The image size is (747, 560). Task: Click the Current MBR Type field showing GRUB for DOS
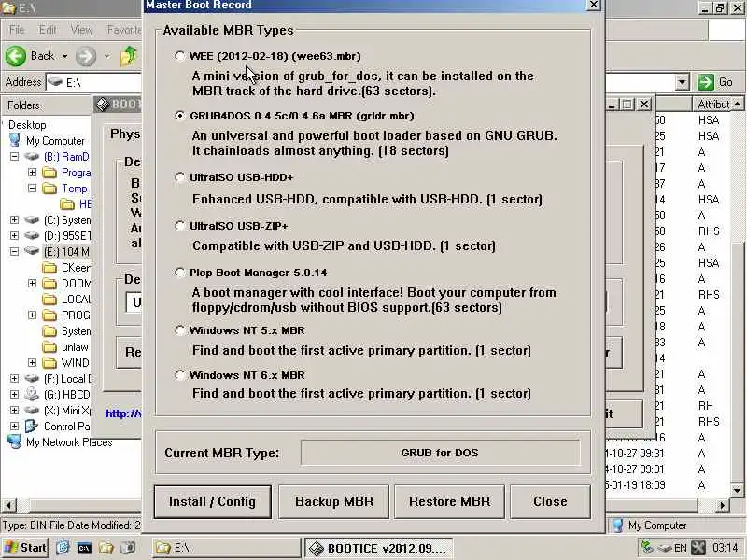pos(440,453)
